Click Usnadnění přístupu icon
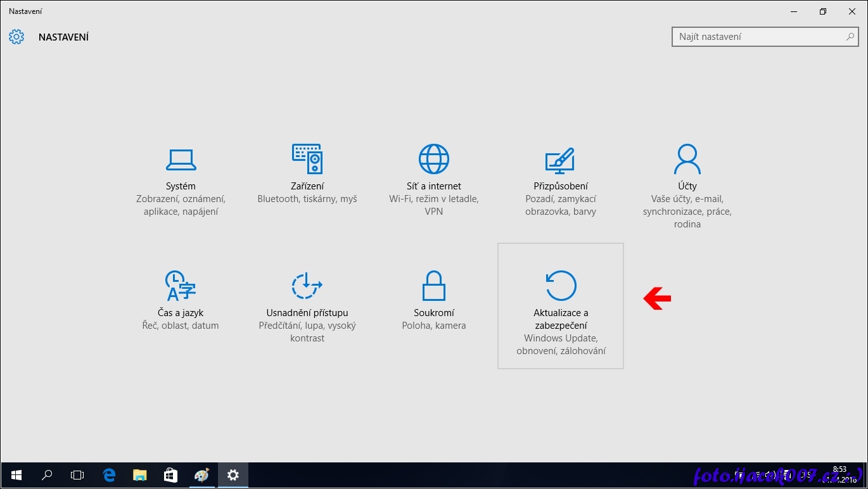Image resolution: width=868 pixels, height=489 pixels. tap(307, 286)
